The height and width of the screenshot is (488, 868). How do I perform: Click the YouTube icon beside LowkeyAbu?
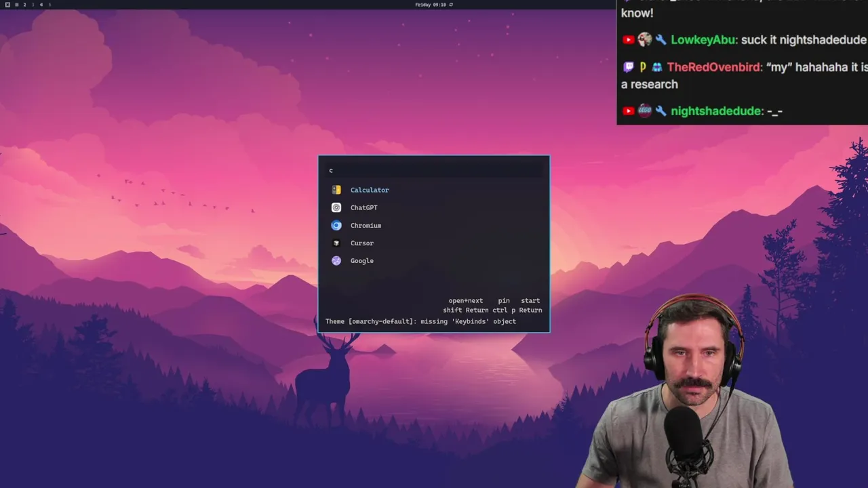point(629,40)
